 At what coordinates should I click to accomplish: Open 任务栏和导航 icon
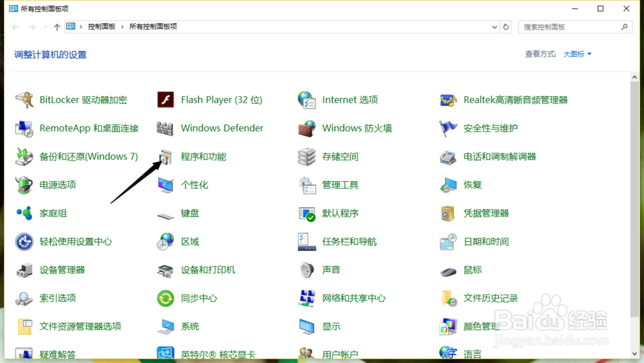point(307,242)
